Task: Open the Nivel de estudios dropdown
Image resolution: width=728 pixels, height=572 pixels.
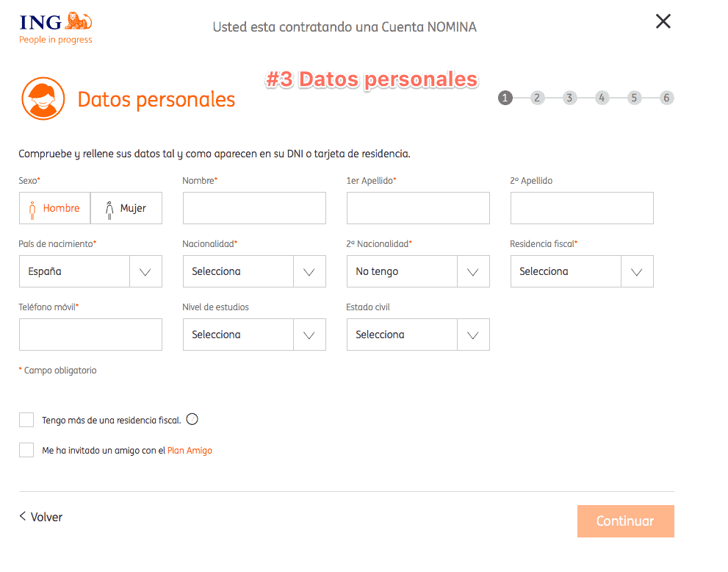Action: [x=254, y=335]
